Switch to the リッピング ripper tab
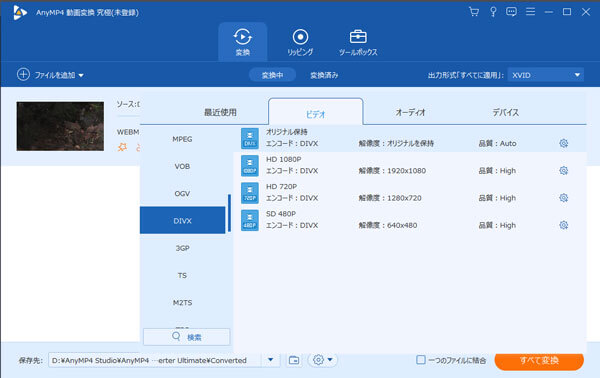This screenshot has width=600, height=378. 300,42
